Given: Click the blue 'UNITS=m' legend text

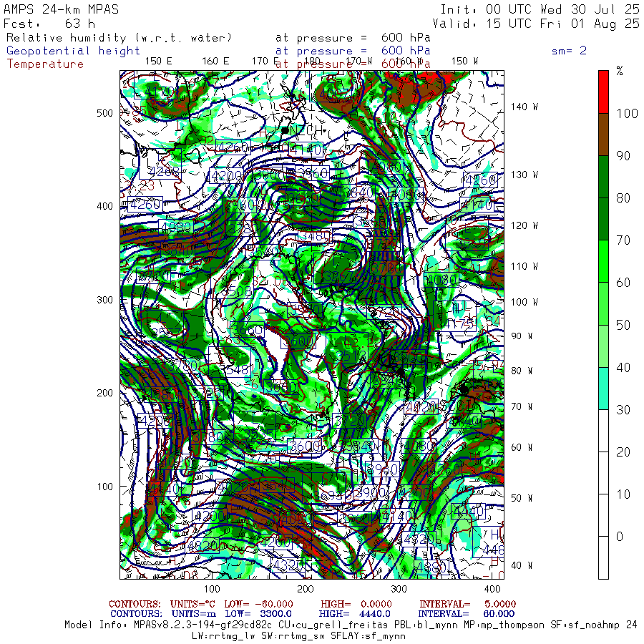Looking at the screenshot, I should pos(193,614).
